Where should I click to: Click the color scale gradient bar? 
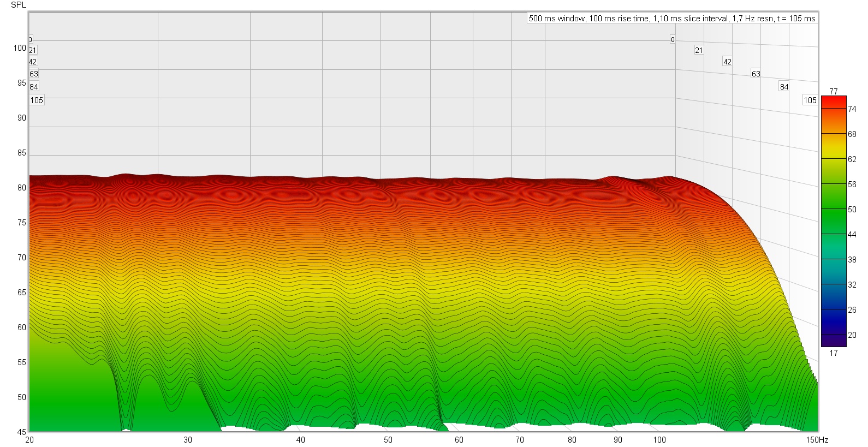(834, 222)
